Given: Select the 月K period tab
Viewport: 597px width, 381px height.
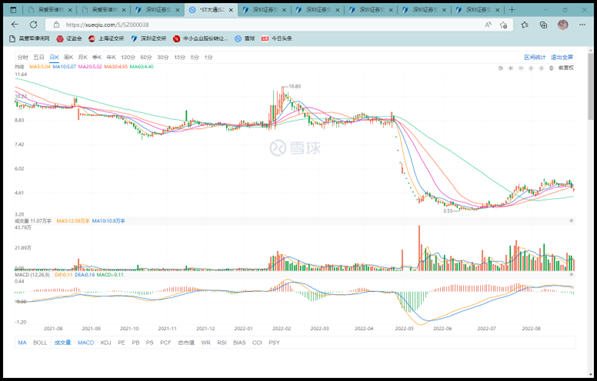Looking at the screenshot, I should [83, 57].
